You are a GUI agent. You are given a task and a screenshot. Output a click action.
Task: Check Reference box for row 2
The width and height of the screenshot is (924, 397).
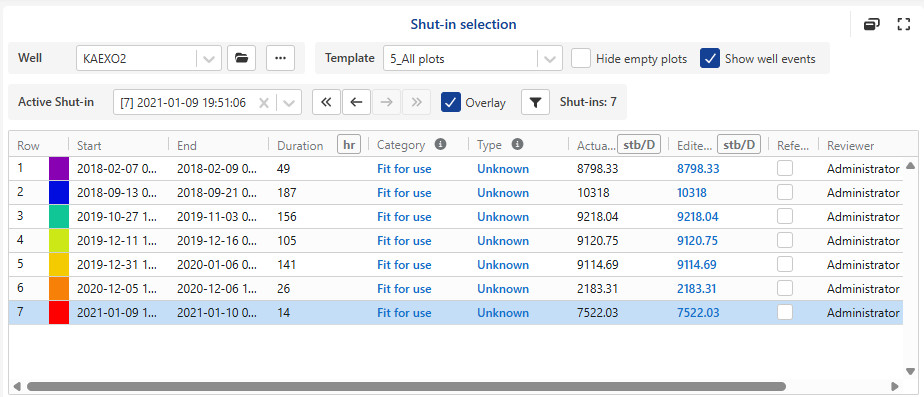click(x=784, y=193)
